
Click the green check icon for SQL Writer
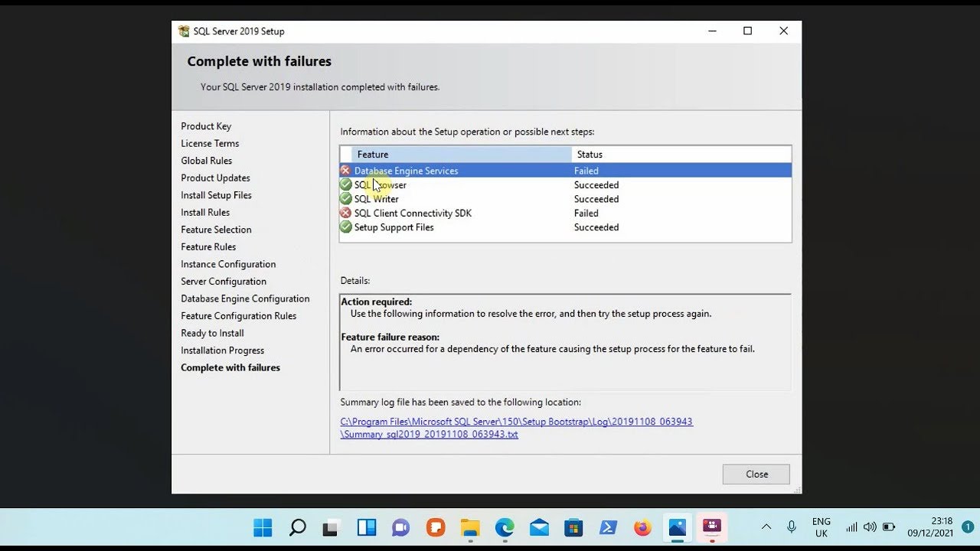coord(346,199)
